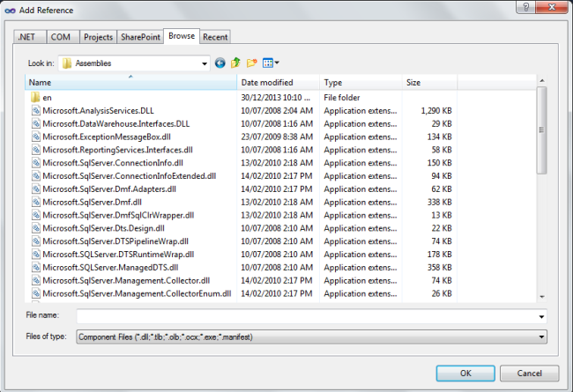Select Microsoft.SqlServer.ConnectionInfo.dll file name
The image size is (573, 392).
(113, 163)
